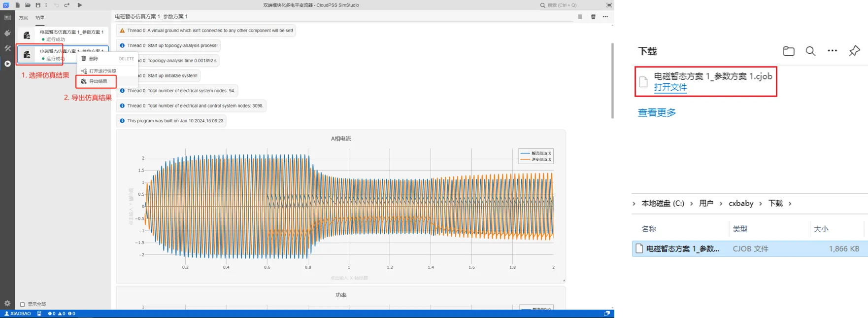Enable the 显示全部 checkbox
Viewport: 868px width, 318px height.
point(22,304)
